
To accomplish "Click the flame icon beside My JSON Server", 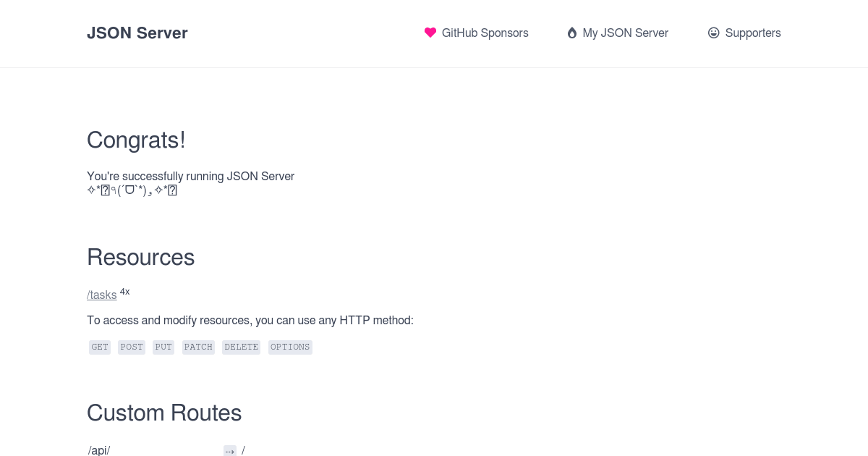I will pos(571,33).
